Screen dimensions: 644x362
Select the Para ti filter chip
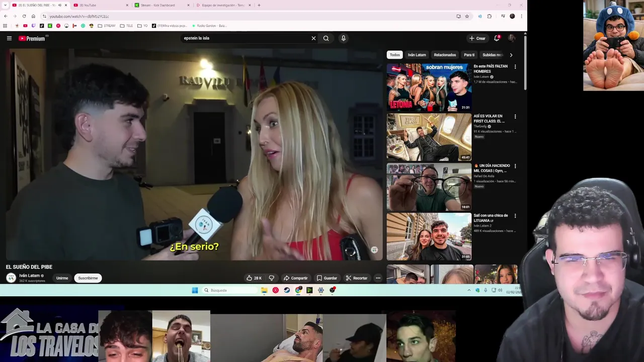[469, 55]
